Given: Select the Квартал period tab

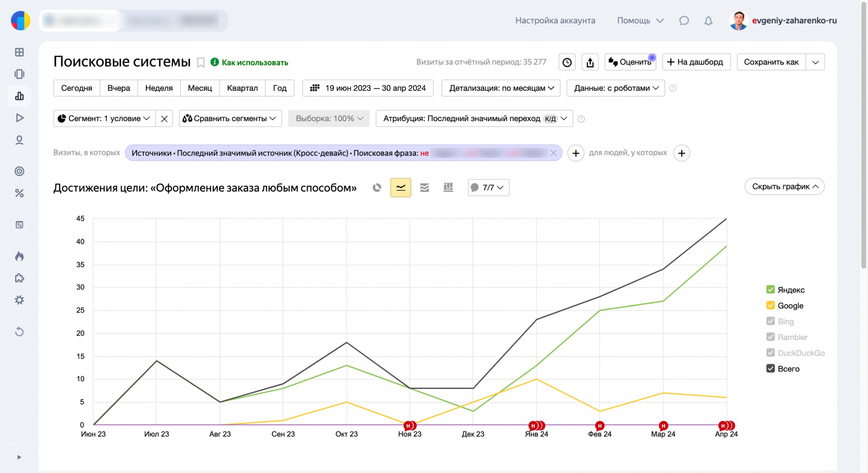Looking at the screenshot, I should (x=242, y=88).
